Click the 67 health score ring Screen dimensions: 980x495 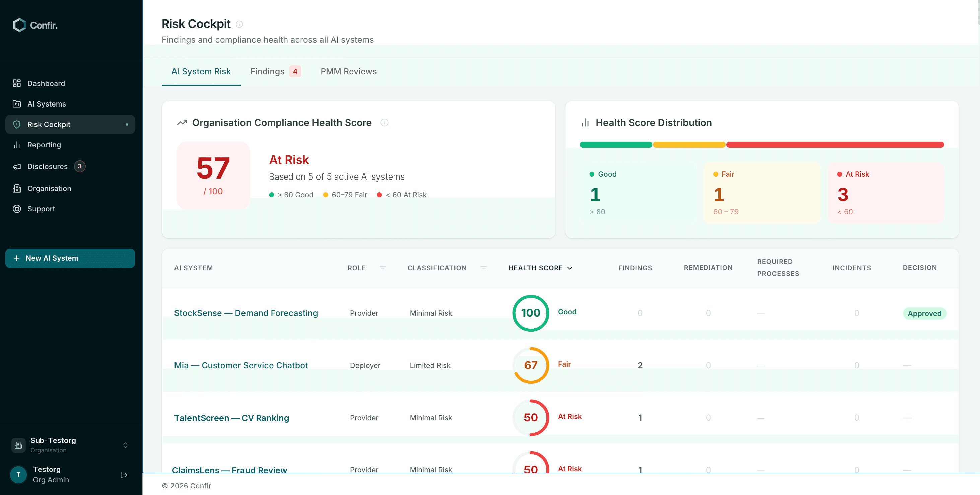531,365
